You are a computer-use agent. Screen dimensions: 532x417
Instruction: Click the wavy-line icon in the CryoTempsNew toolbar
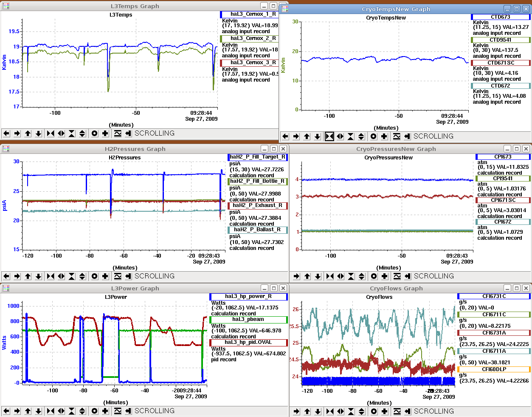397,136
